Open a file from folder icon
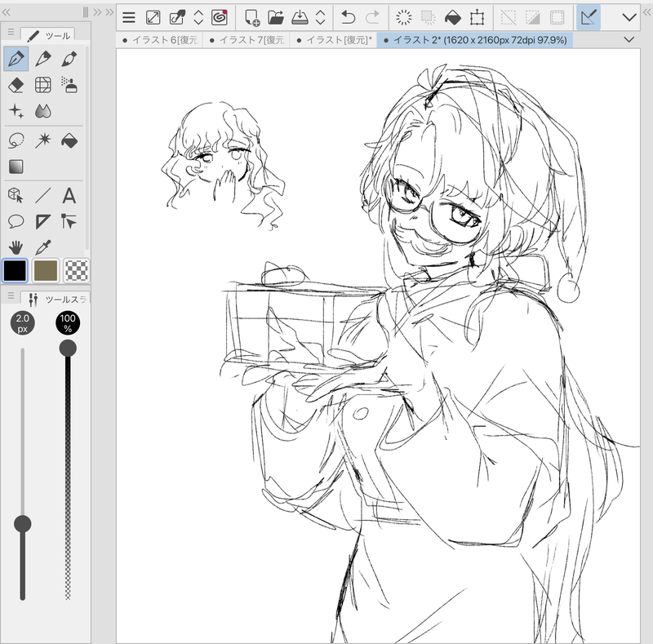 point(275,17)
